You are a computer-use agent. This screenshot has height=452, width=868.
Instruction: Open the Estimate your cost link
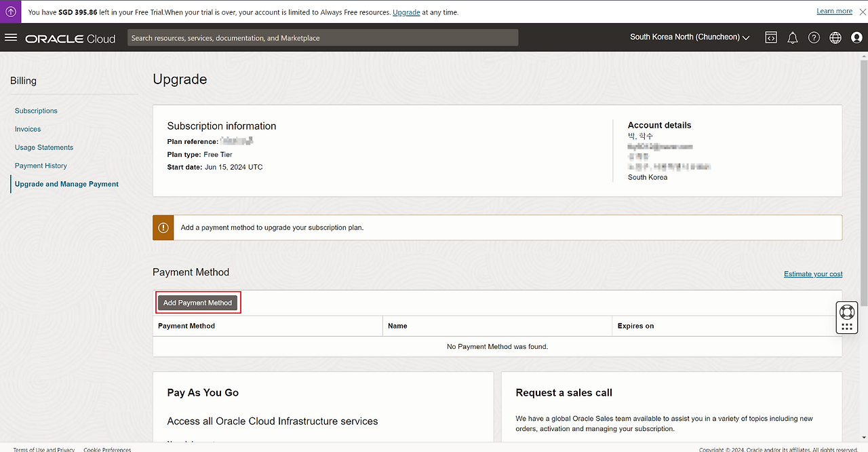click(x=813, y=274)
